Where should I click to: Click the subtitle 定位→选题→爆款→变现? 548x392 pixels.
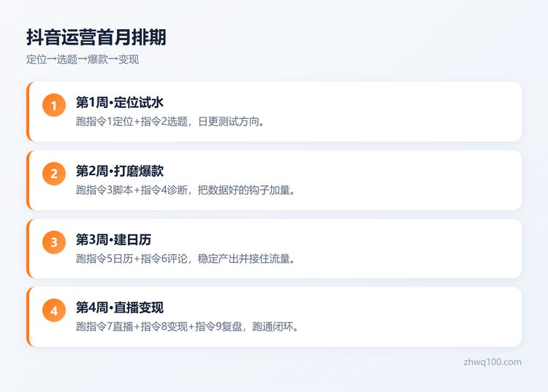pyautogui.click(x=83, y=59)
